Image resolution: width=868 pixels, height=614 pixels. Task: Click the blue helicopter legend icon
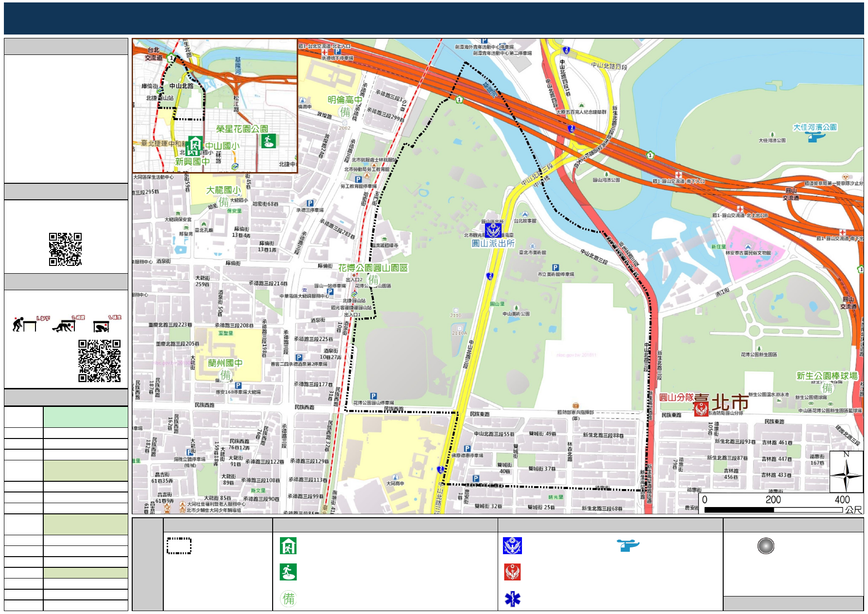[628, 545]
